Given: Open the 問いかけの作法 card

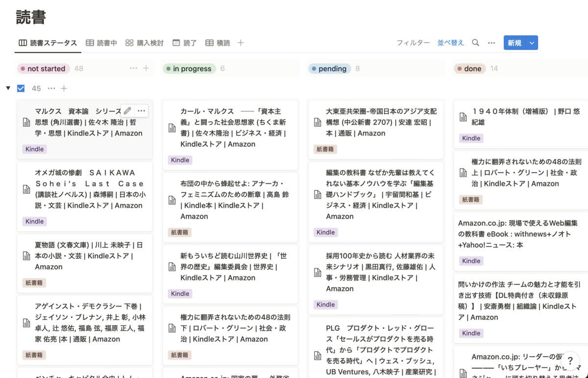Looking at the screenshot, I should pos(521,308).
